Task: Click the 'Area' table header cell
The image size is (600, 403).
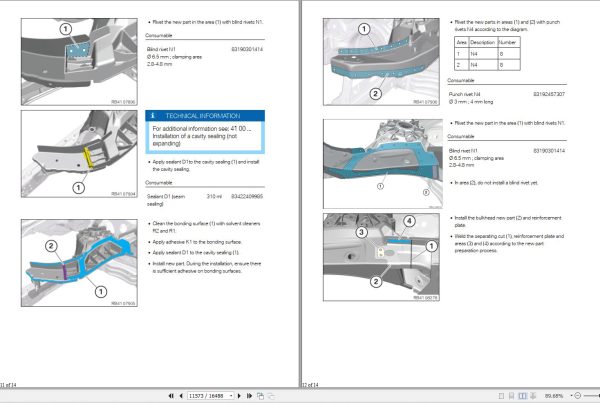Action: 461,42
